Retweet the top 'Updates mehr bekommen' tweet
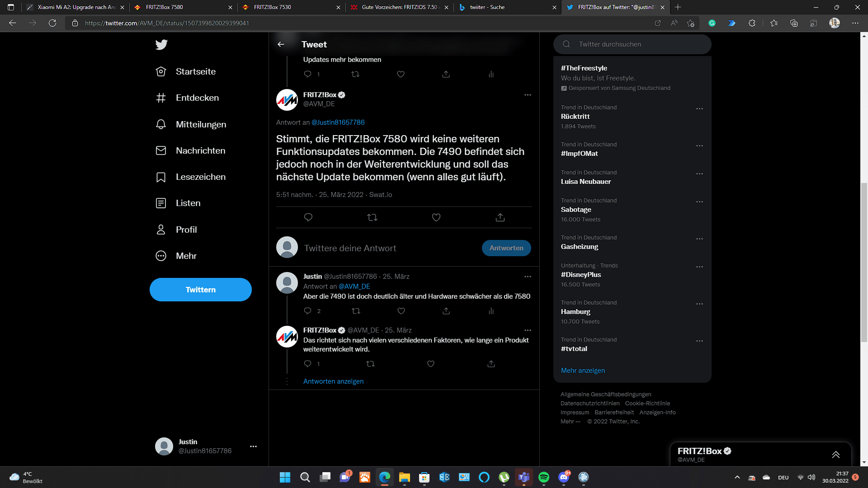 pyautogui.click(x=355, y=74)
